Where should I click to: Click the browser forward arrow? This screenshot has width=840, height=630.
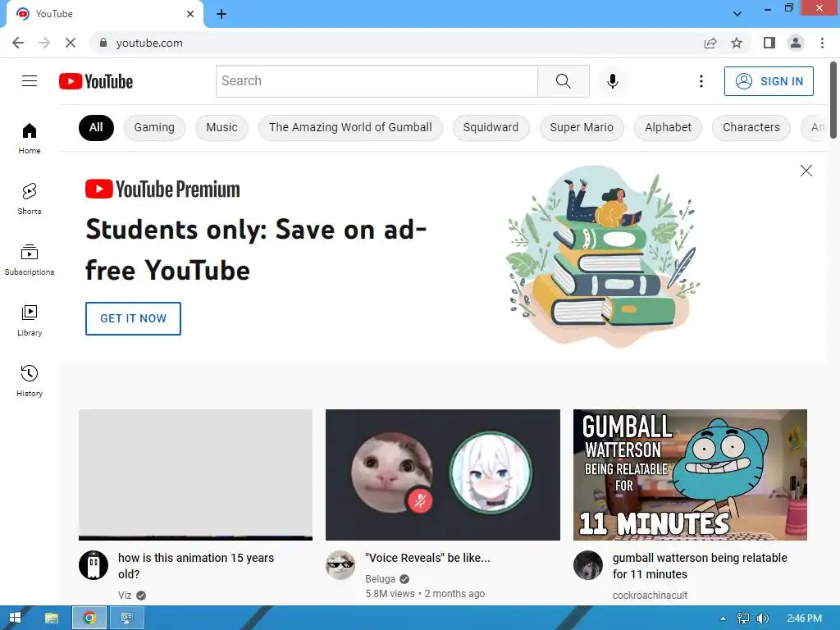click(44, 43)
